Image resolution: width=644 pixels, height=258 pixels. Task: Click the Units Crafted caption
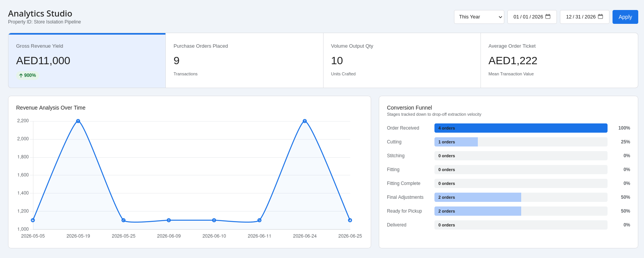click(343, 74)
